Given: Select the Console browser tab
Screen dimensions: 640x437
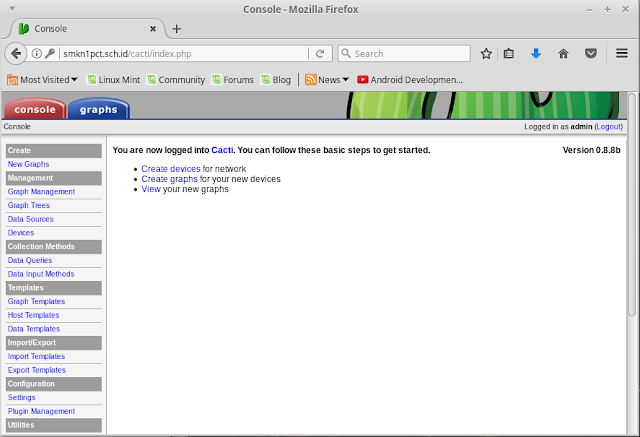Looking at the screenshot, I should tap(87, 29).
